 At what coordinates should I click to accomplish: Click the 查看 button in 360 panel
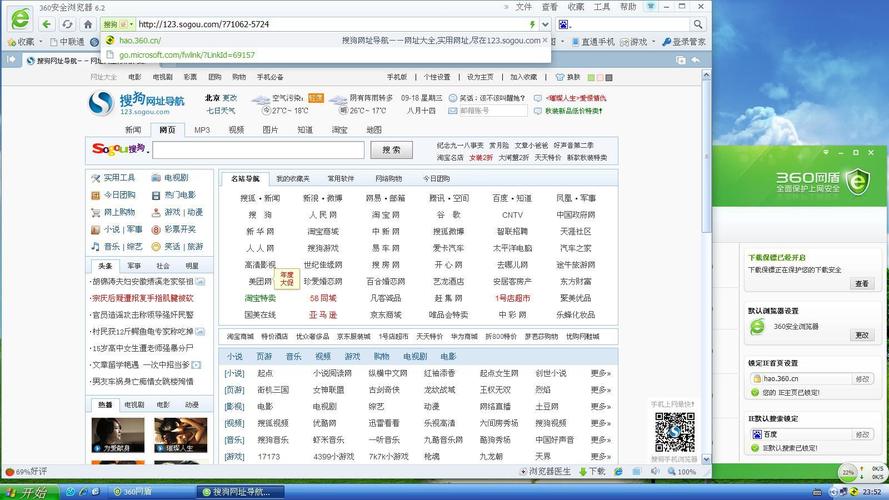pos(861,284)
